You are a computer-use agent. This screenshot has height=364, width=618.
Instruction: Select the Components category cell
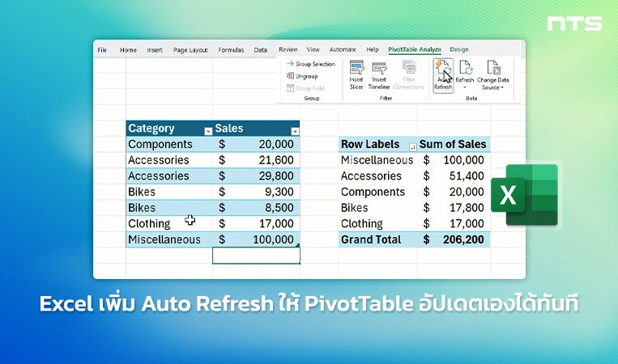[169, 144]
